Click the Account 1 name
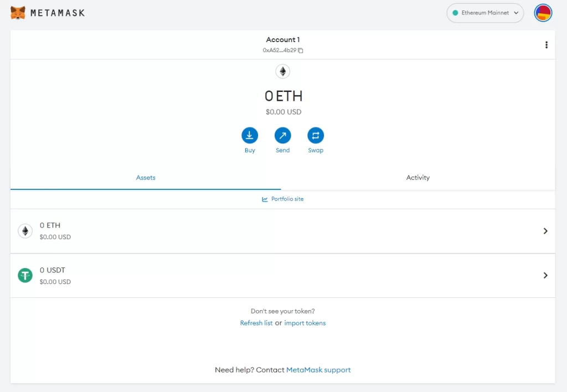This screenshot has height=392, width=567. [x=283, y=39]
